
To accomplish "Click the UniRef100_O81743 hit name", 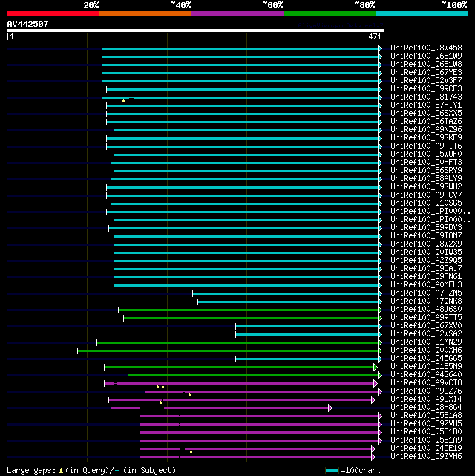I will tap(426, 97).
